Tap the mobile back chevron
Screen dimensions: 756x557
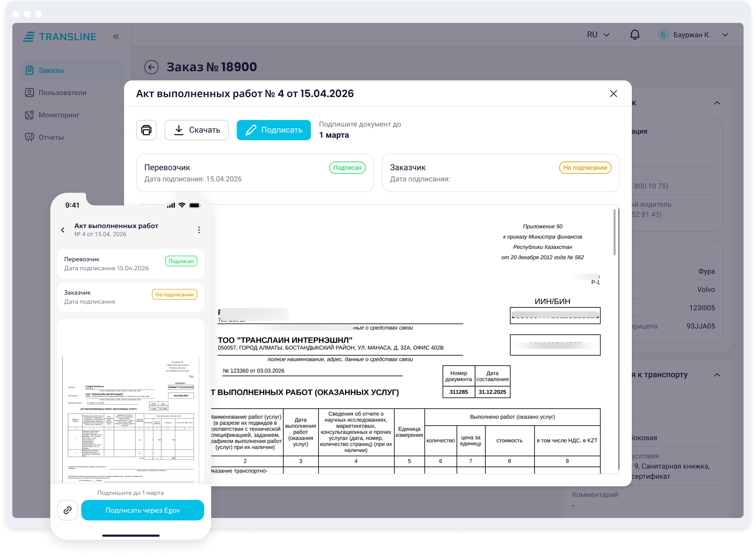(x=63, y=230)
